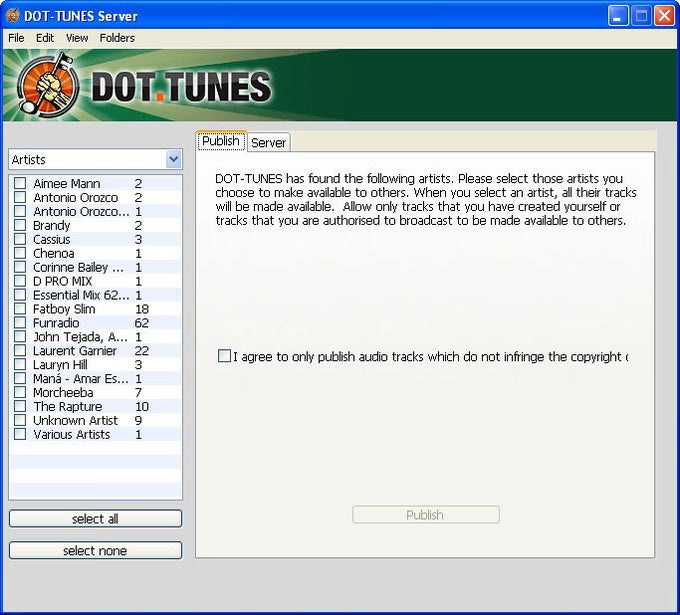Tick the Funradio checkbox

click(20, 322)
